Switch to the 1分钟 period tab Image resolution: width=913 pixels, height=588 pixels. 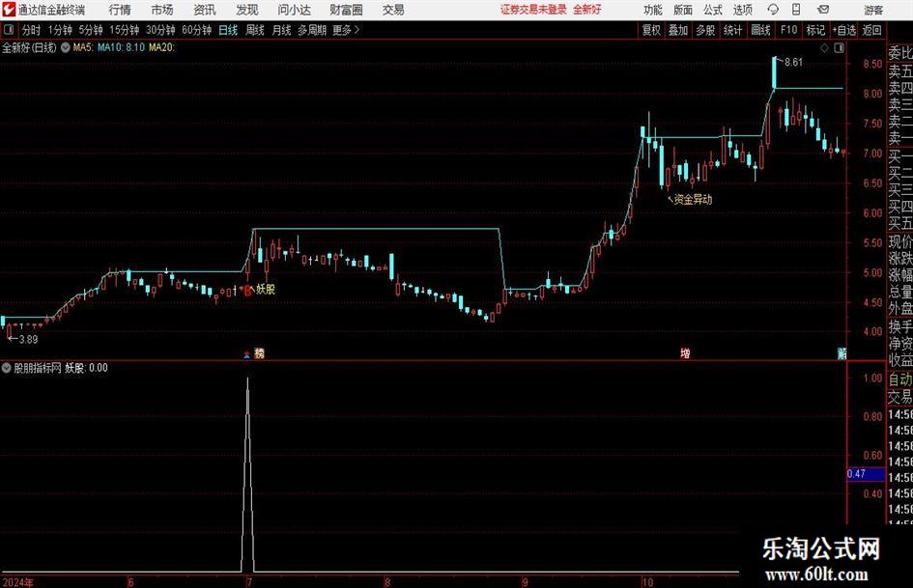[x=60, y=30]
